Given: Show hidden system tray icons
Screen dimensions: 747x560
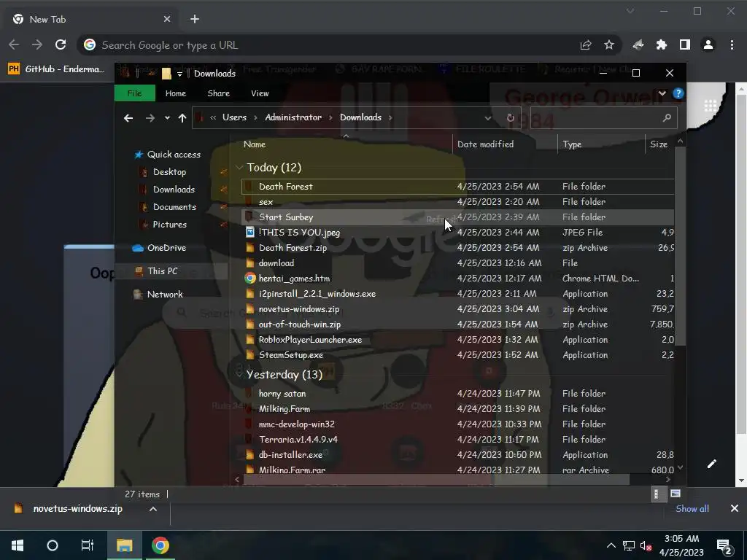Looking at the screenshot, I should click(611, 545).
